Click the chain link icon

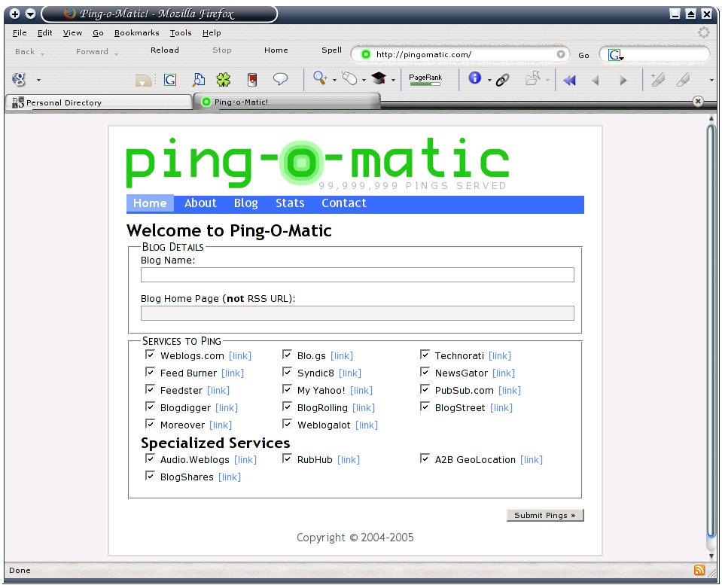[502, 80]
